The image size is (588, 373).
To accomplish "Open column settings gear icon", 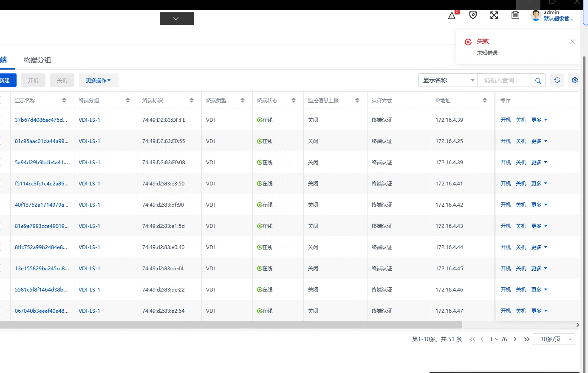I will (575, 80).
